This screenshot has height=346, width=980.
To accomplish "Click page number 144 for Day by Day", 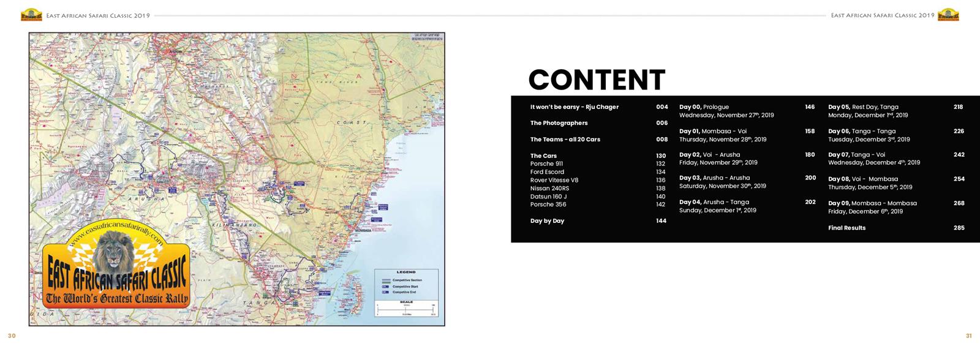I will click(661, 221).
